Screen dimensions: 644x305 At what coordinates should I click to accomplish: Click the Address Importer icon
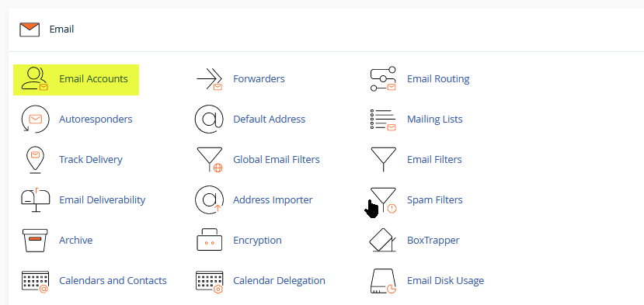pyautogui.click(x=209, y=200)
